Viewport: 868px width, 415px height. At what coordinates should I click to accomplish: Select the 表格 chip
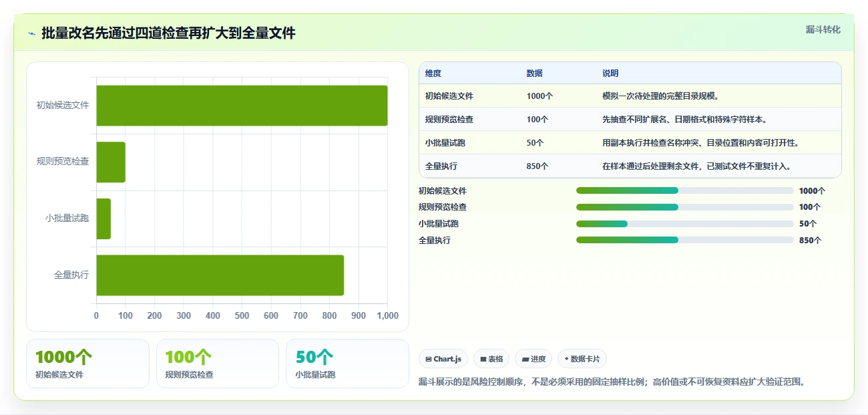click(491, 359)
